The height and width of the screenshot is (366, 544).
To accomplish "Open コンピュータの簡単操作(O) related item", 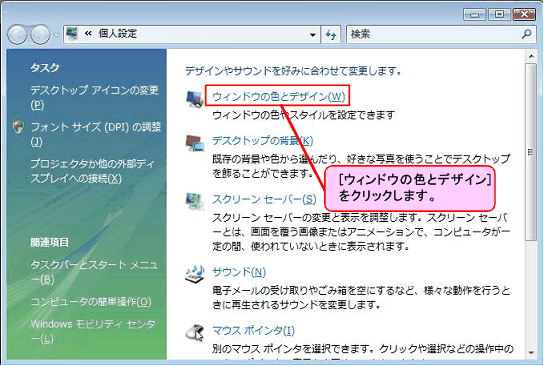I will [x=91, y=302].
